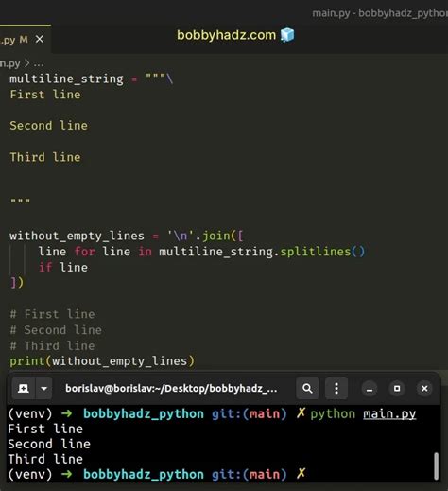Click the underlined main.py in terminal

pyautogui.click(x=389, y=414)
